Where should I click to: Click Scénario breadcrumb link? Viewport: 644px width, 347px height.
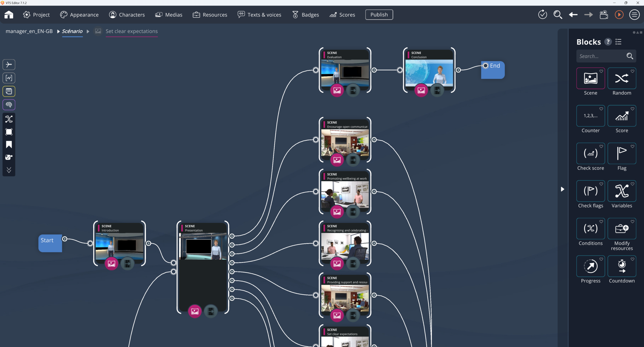point(72,31)
